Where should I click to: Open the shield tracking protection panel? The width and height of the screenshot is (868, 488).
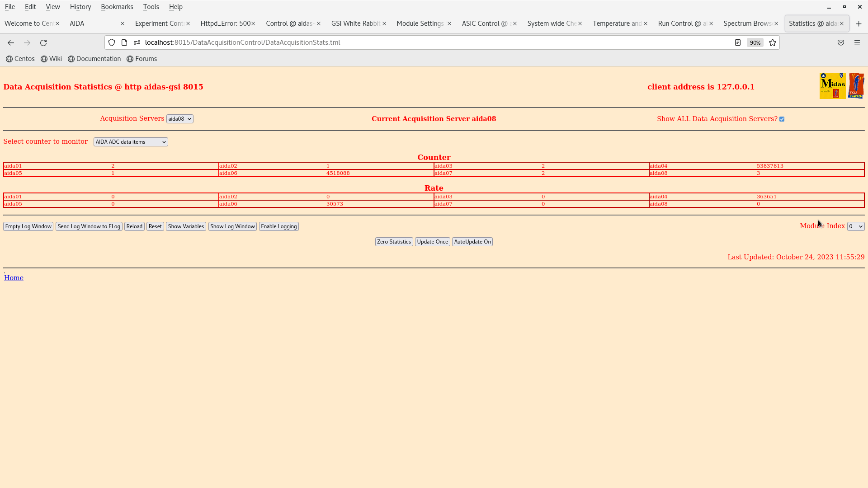[111, 42]
